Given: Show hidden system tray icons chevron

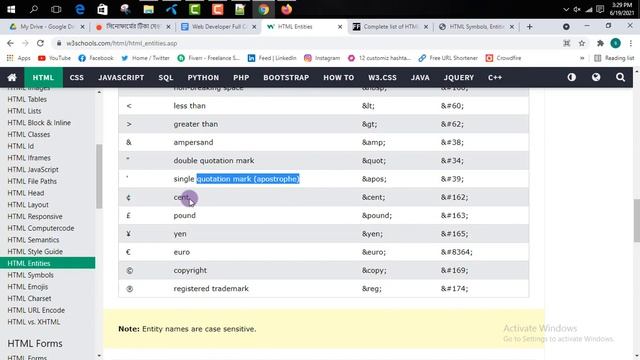Looking at the screenshot, I should pyautogui.click(x=566, y=9).
